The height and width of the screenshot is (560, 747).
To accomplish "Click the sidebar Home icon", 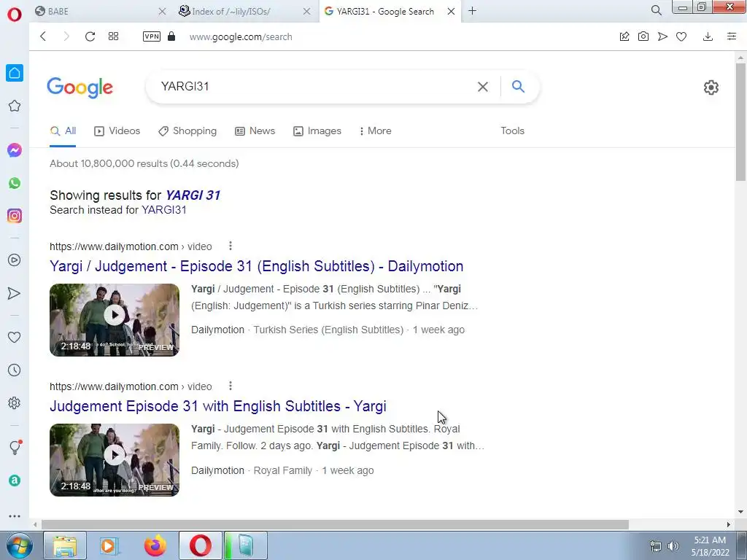I will pyautogui.click(x=15, y=73).
